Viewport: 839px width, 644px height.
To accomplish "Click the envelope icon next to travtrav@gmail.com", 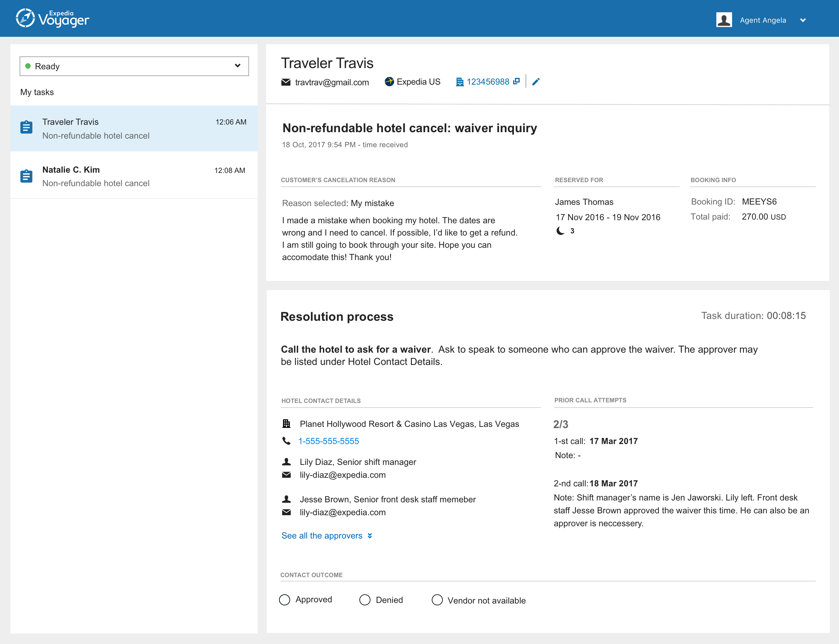I will (286, 82).
